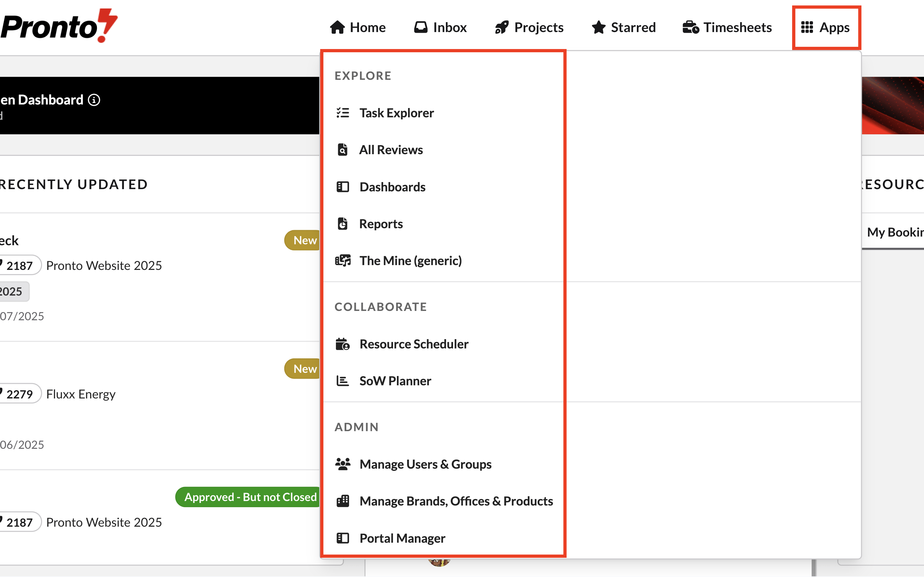The image size is (924, 577).
Task: Click the Dashboards panel icon
Action: coord(343,187)
